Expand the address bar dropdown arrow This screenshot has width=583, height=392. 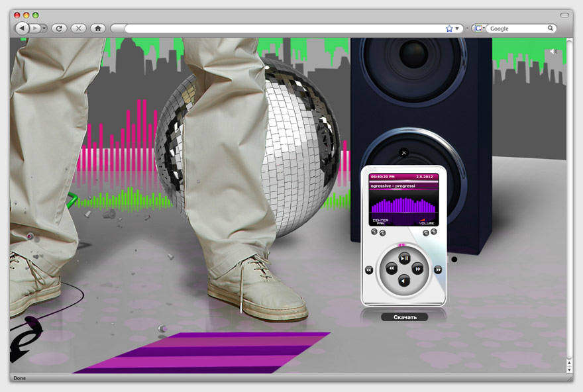pyautogui.click(x=457, y=28)
